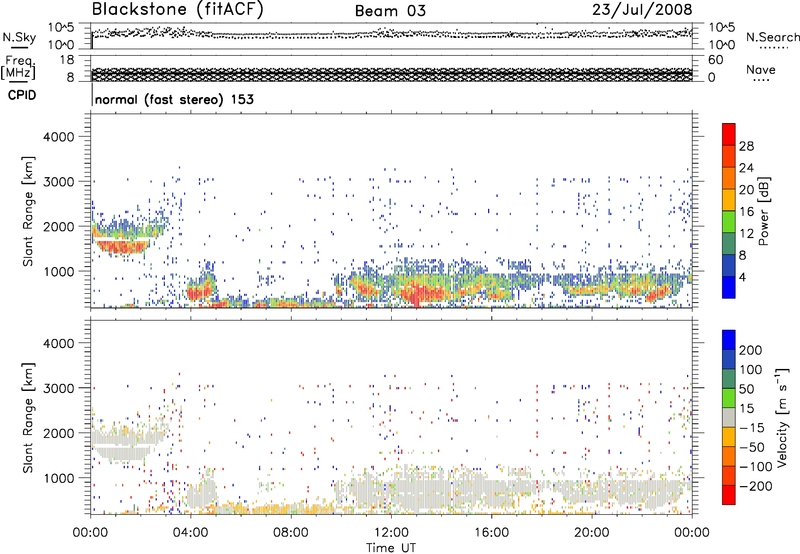Click the 'N.Search' legend label

coord(772,37)
